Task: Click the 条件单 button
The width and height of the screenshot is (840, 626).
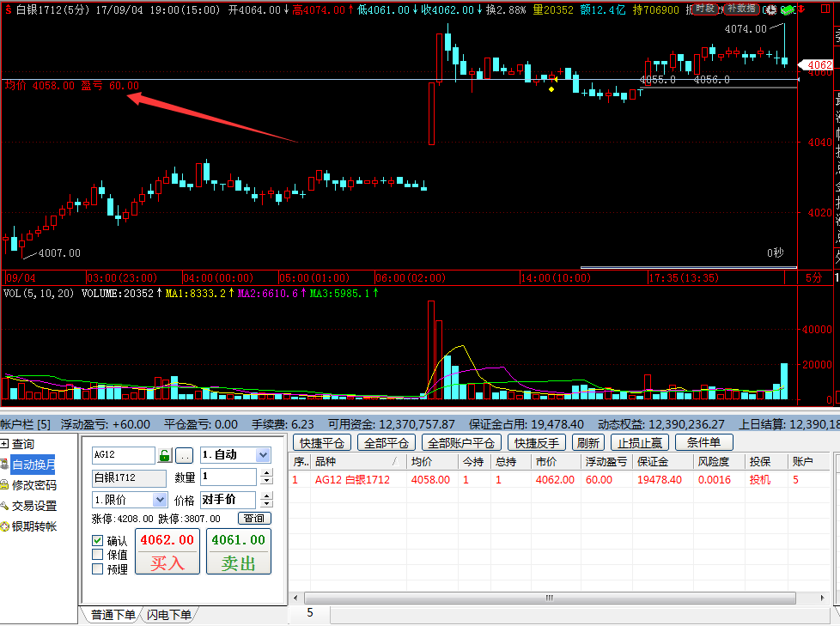Action: tap(704, 443)
